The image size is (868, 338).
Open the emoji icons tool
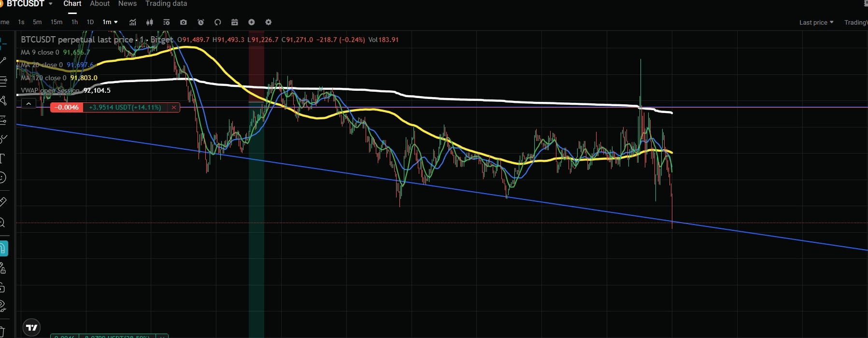coord(2,178)
